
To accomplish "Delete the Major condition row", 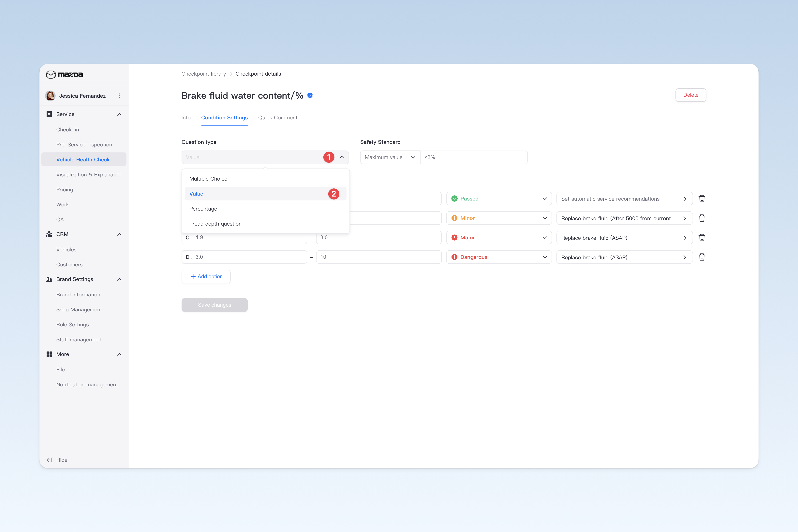I will point(702,238).
